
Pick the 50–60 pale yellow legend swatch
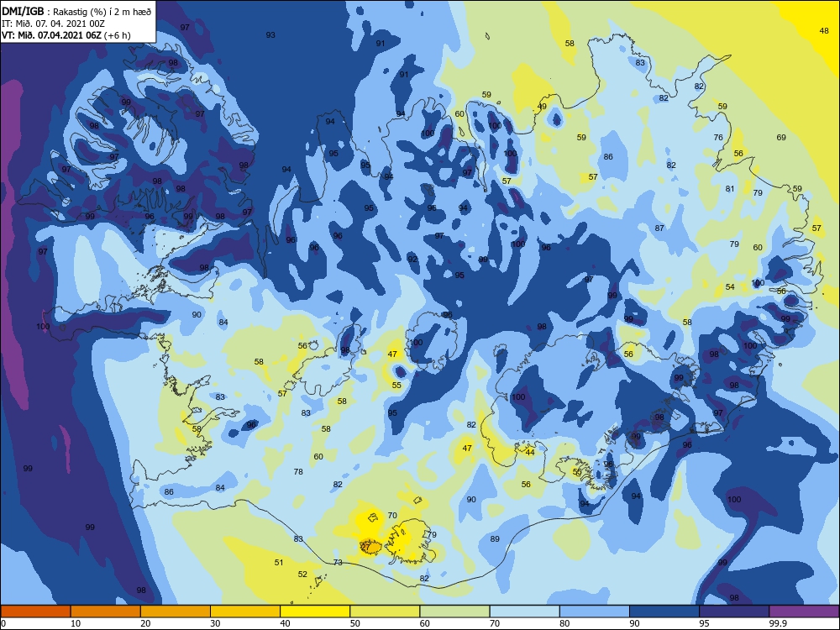click(385, 612)
